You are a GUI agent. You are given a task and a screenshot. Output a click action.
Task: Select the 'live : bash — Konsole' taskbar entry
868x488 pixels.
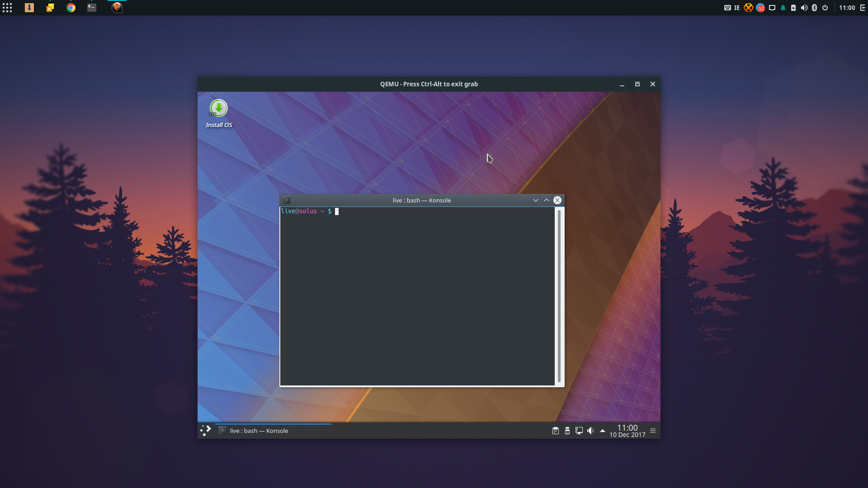273,431
